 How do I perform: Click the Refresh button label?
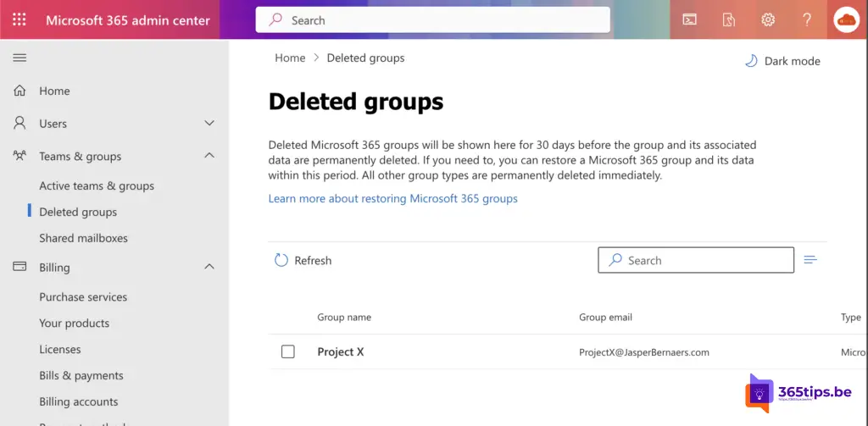click(313, 260)
